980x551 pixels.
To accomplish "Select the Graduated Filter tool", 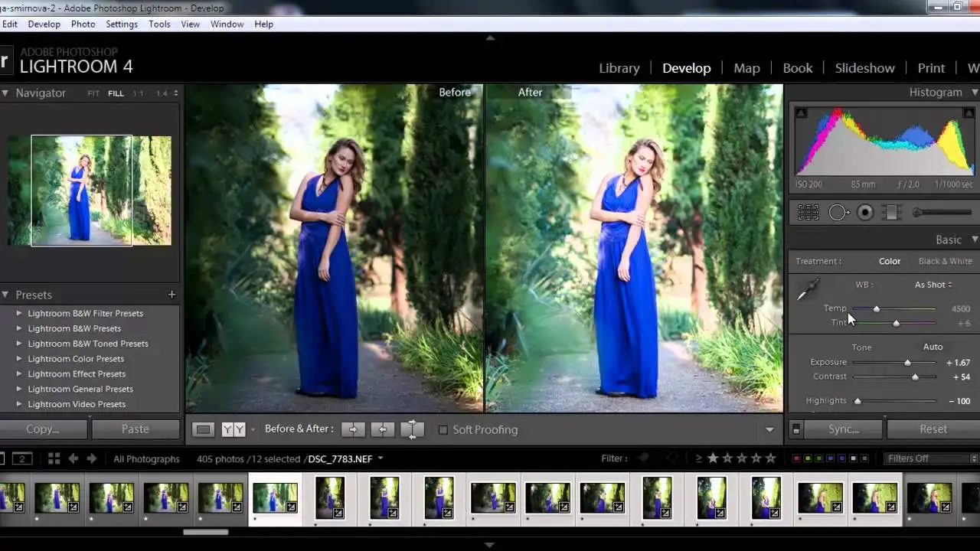I will (890, 213).
